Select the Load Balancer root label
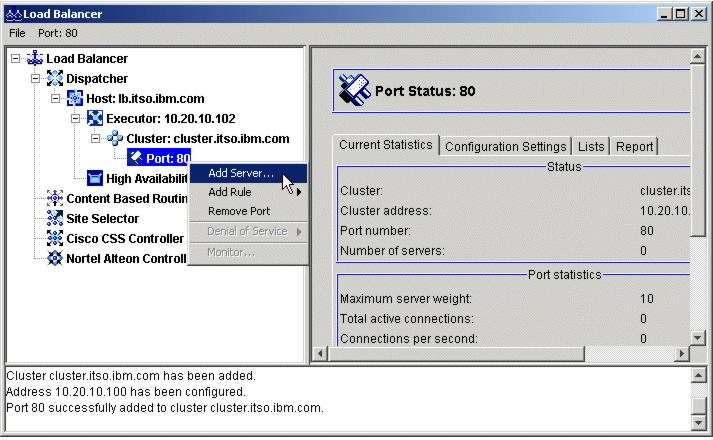 (87, 59)
